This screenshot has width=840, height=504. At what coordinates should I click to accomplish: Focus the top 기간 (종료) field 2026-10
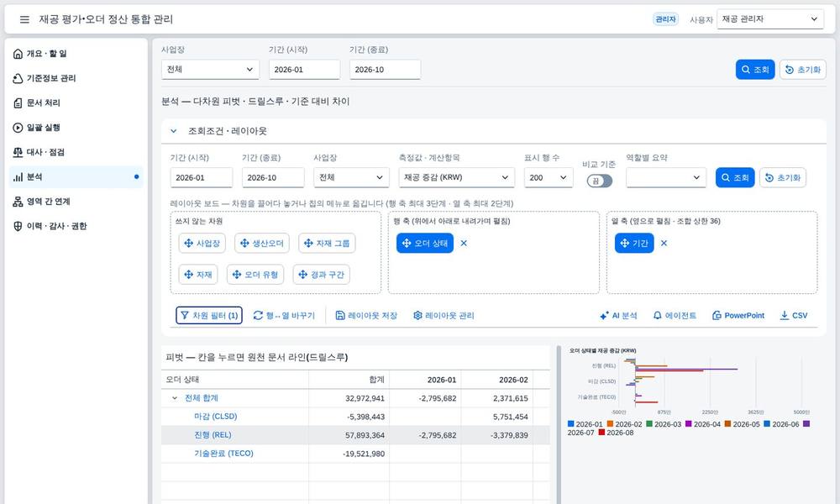pos(385,70)
